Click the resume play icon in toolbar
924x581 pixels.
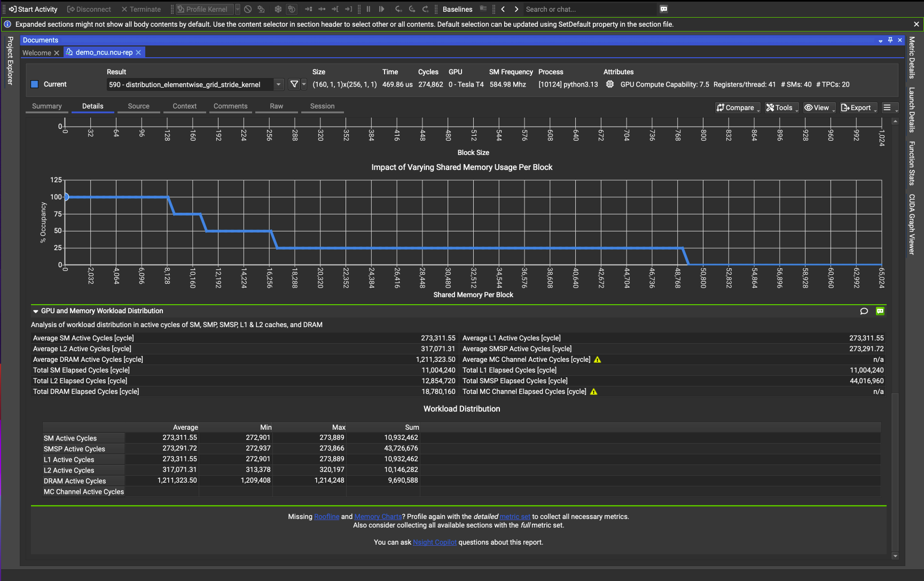[381, 9]
